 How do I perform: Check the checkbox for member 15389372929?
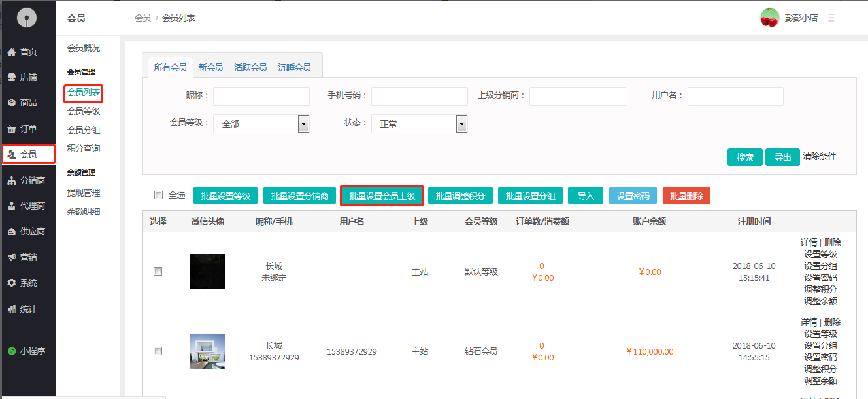[x=158, y=351]
